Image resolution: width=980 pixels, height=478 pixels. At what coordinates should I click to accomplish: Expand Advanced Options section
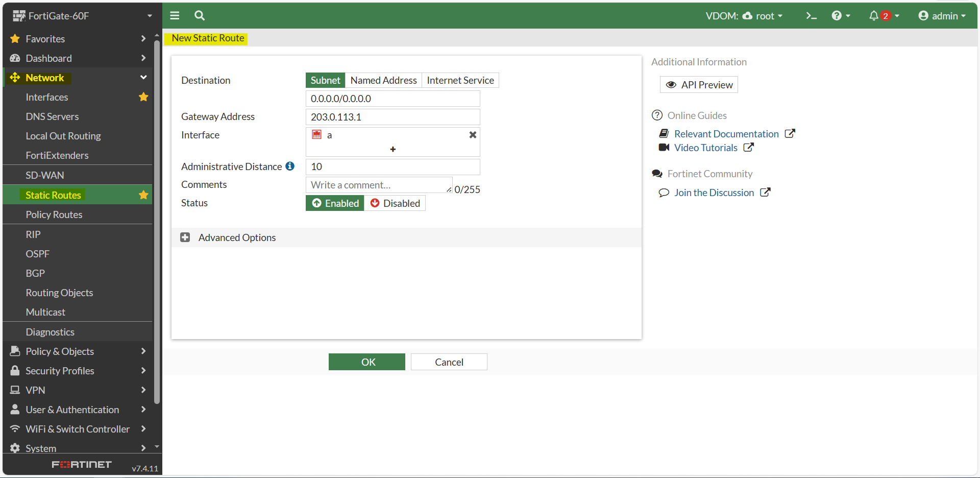coord(406,237)
